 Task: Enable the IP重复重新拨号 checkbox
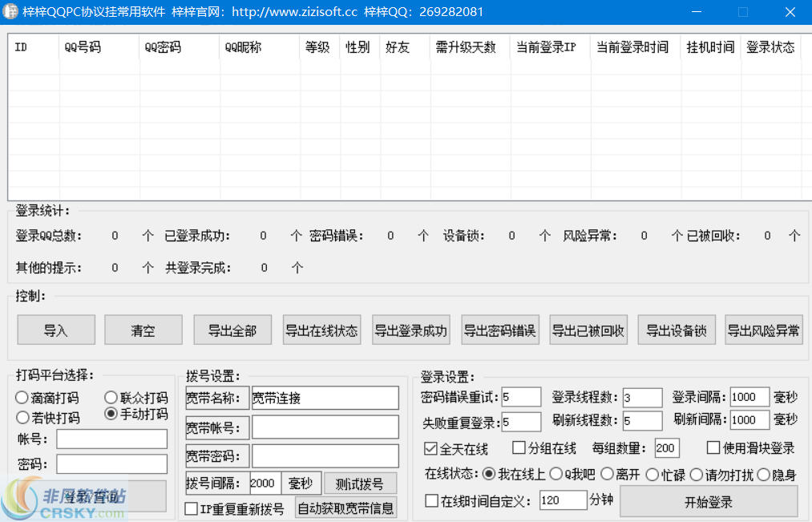click(x=190, y=508)
